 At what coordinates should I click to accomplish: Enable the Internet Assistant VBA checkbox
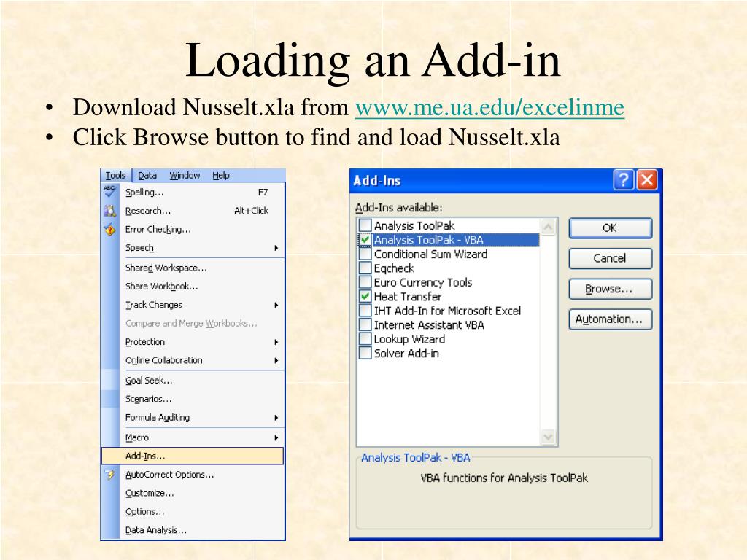(x=365, y=324)
